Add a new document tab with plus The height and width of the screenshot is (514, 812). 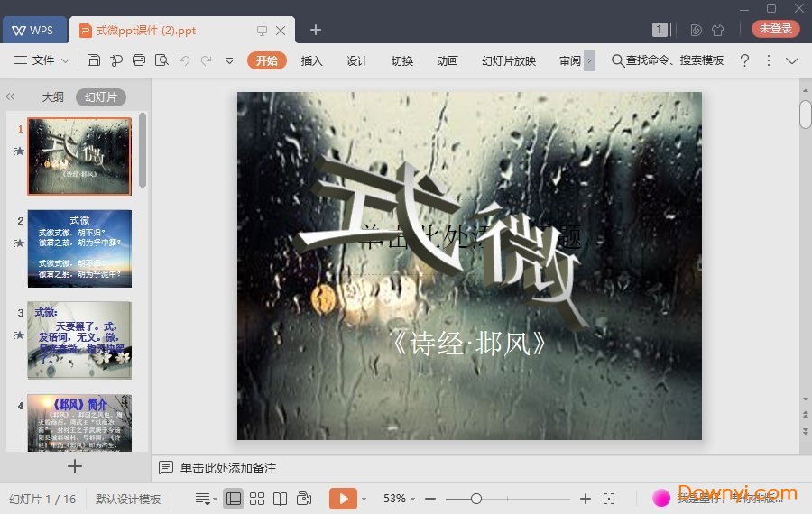(316, 30)
